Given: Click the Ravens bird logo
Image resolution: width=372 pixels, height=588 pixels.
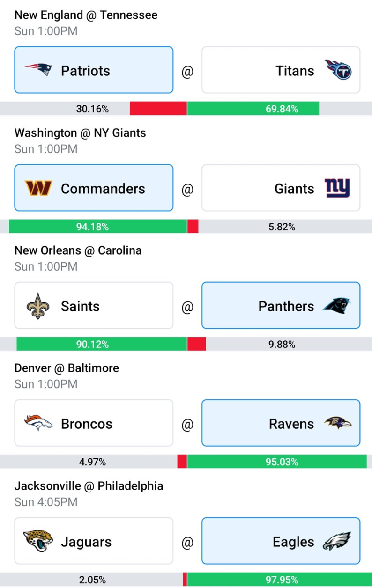Looking at the screenshot, I should (338, 424).
